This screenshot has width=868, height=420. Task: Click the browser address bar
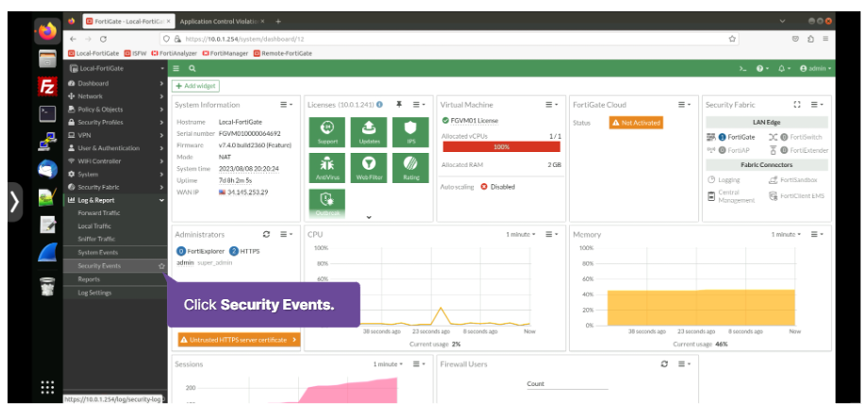[448, 39]
